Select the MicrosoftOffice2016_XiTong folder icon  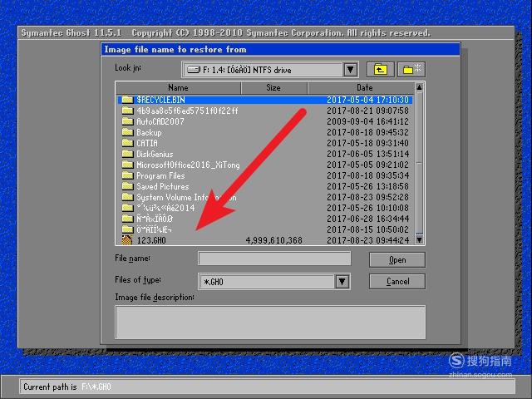127,165
